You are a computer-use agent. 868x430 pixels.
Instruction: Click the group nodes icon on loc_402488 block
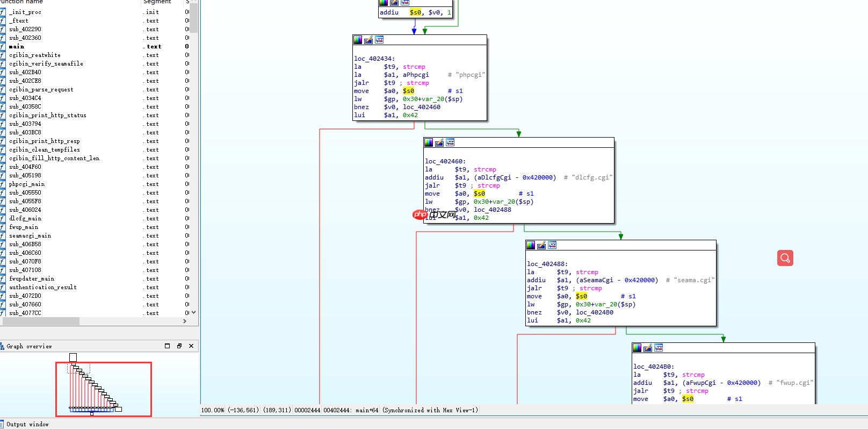(552, 245)
